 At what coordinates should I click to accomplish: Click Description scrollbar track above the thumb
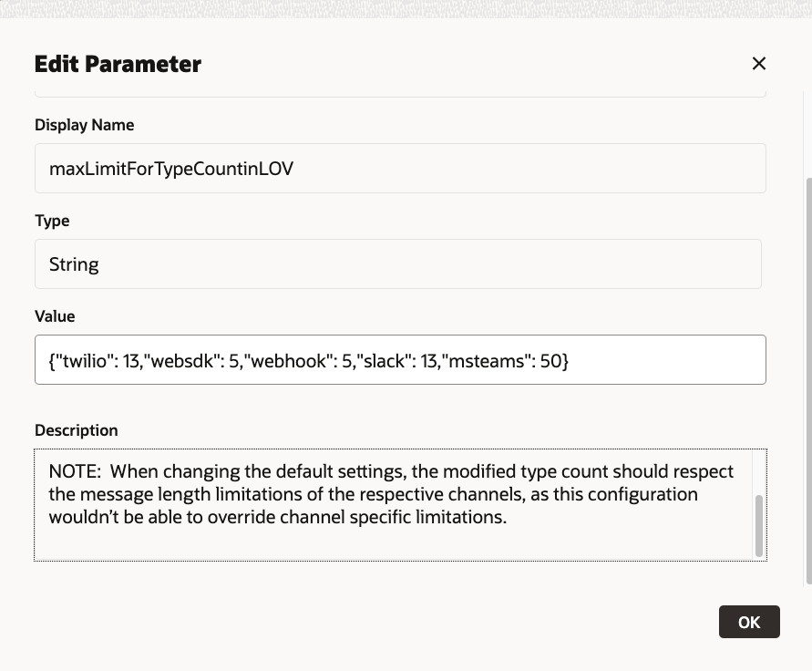[x=759, y=474]
